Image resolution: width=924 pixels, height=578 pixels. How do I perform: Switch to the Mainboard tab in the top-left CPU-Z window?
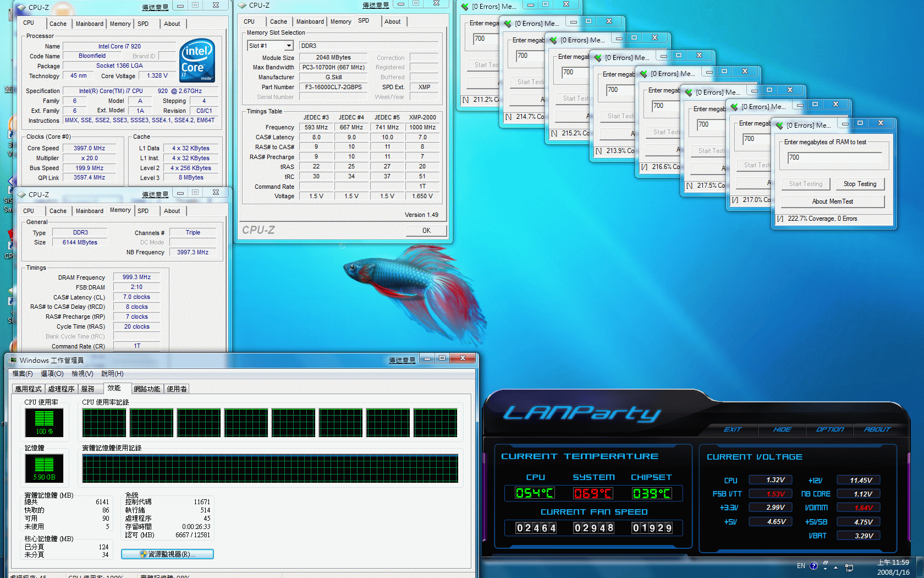90,24
